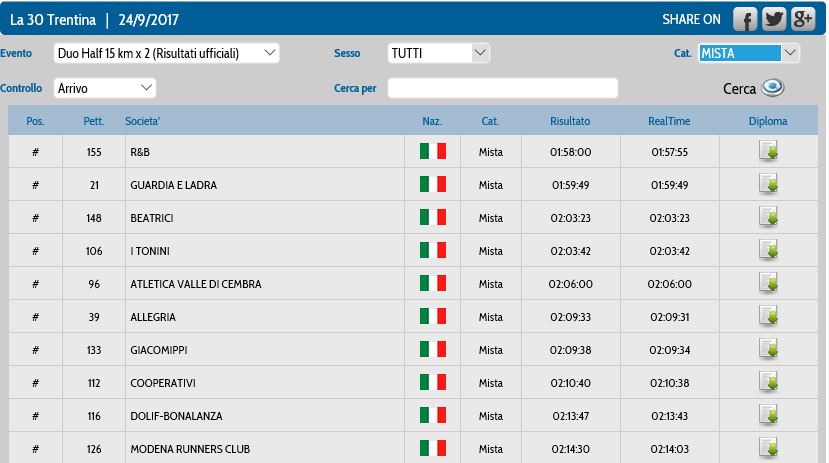Share results on Twitter
Viewport: 829px width, 463px height.
point(774,20)
